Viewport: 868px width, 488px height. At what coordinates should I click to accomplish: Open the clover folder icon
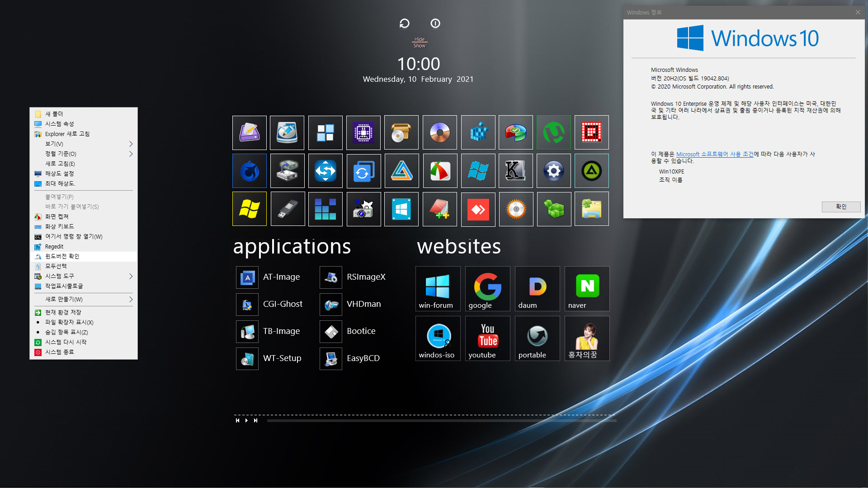pyautogui.click(x=592, y=209)
